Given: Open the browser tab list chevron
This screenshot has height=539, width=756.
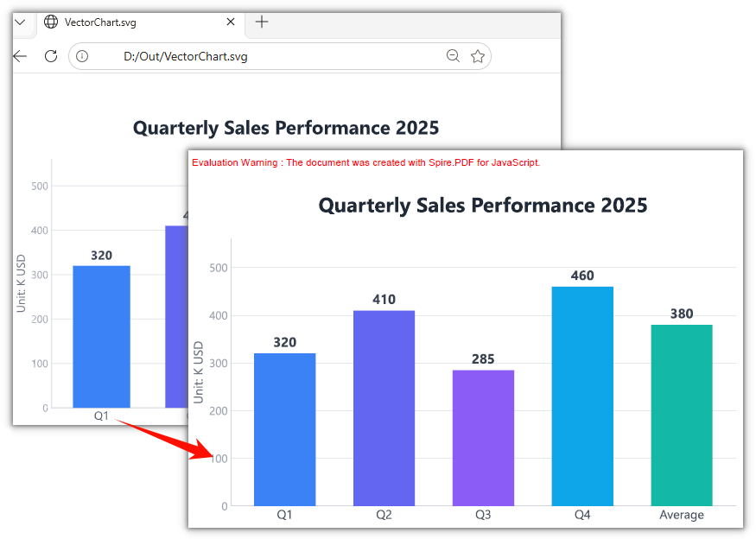Looking at the screenshot, I should point(20,22).
